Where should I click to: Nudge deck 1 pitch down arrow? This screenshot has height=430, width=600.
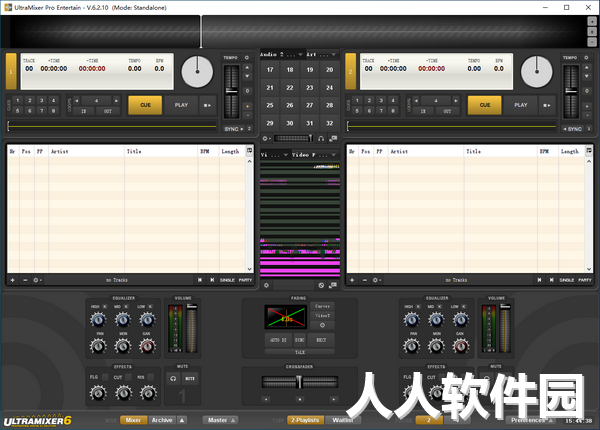(247, 76)
